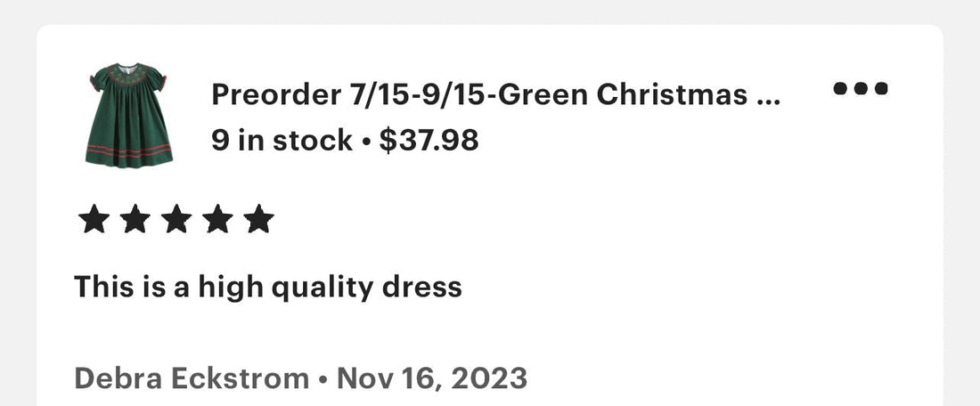This screenshot has width=980, height=406.
Task: Click the second rating star
Action: (135, 219)
